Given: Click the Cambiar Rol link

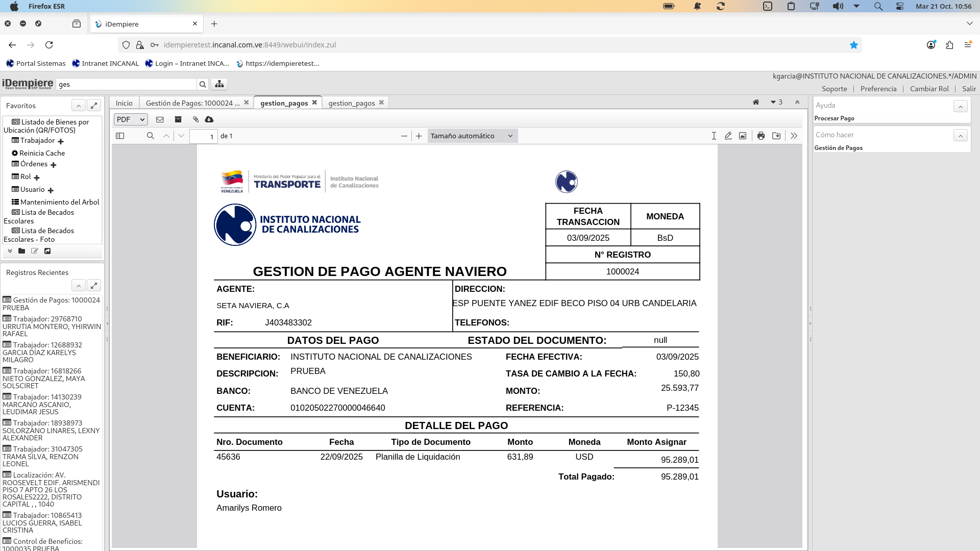Looking at the screenshot, I should [x=929, y=89].
